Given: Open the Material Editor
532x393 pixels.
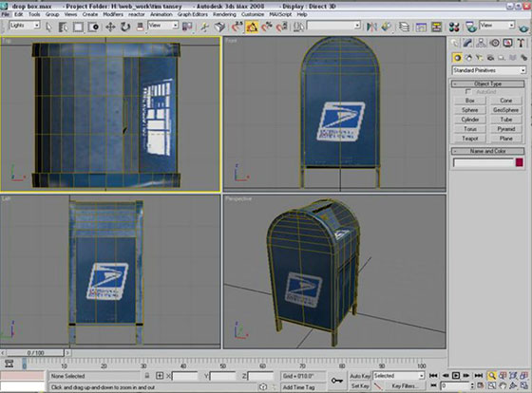Looking at the screenshot, I should click(454, 27).
